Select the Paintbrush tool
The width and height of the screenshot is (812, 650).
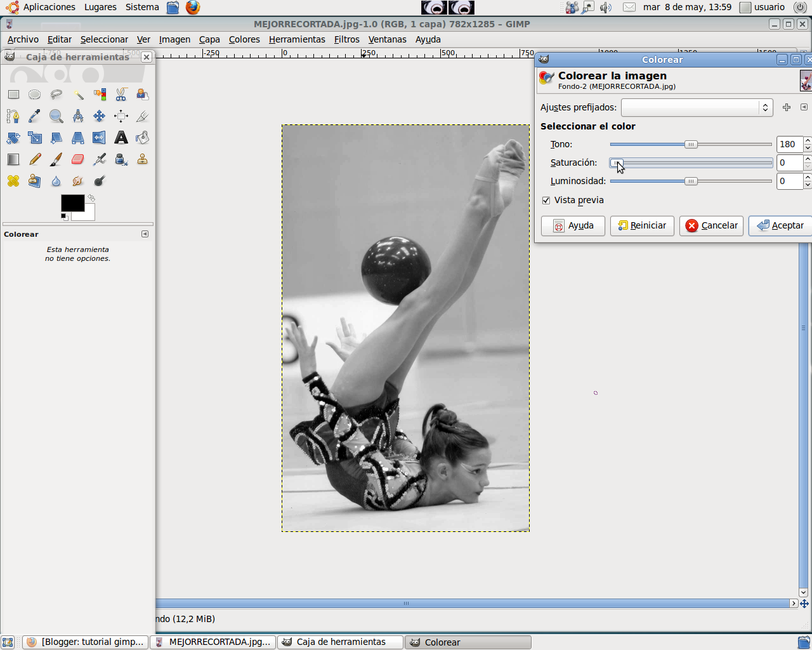(56, 159)
